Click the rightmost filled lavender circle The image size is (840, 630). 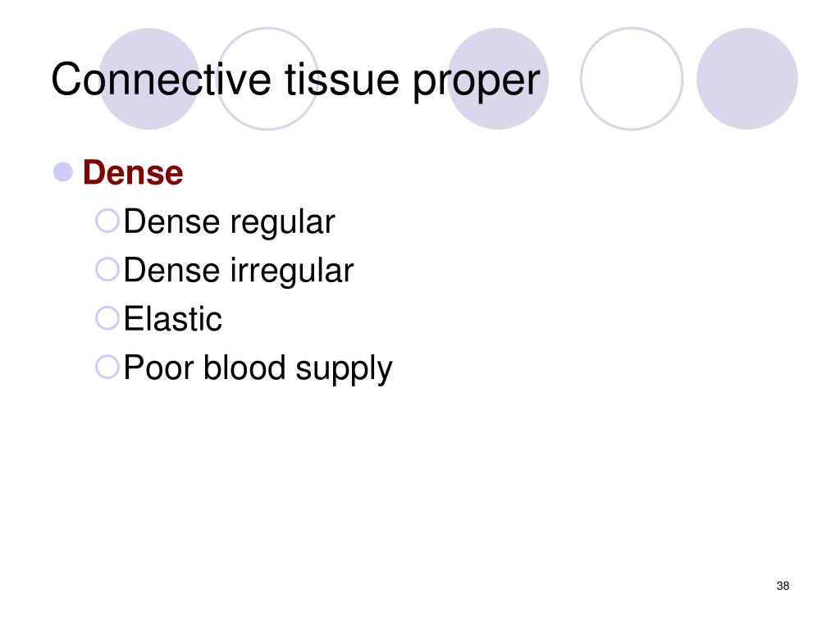[x=746, y=79]
